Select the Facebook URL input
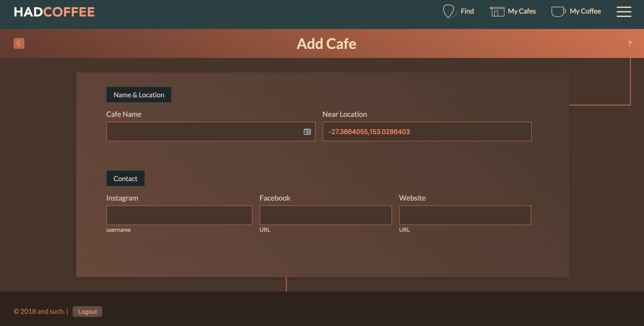644x326 pixels. pos(325,215)
